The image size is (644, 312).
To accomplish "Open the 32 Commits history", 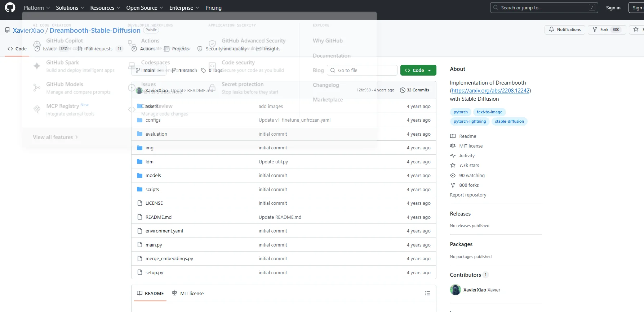I will 414,90.
